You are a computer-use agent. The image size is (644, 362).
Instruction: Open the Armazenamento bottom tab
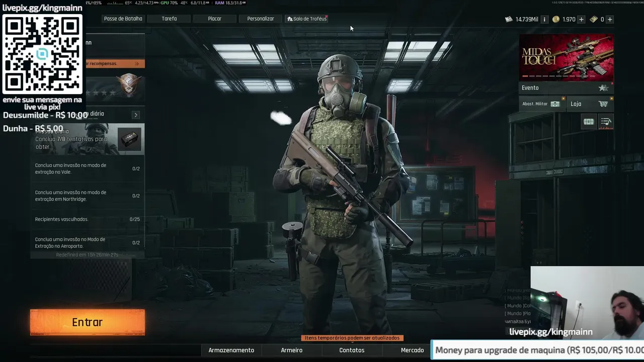click(231, 350)
